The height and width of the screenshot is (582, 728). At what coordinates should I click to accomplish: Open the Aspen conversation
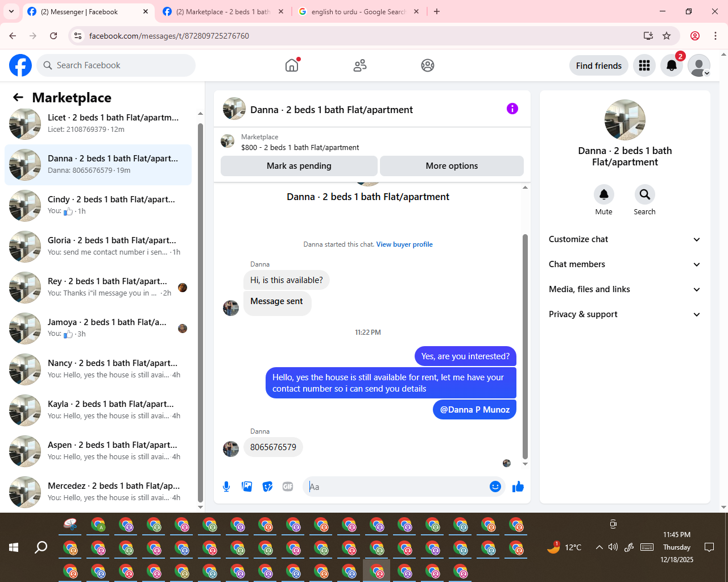(x=98, y=451)
